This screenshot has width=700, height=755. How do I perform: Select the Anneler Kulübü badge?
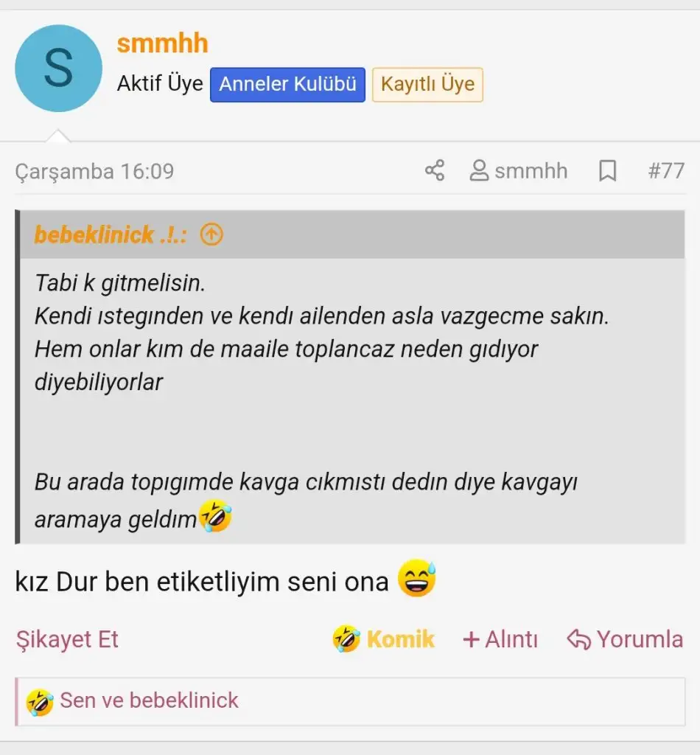point(287,84)
